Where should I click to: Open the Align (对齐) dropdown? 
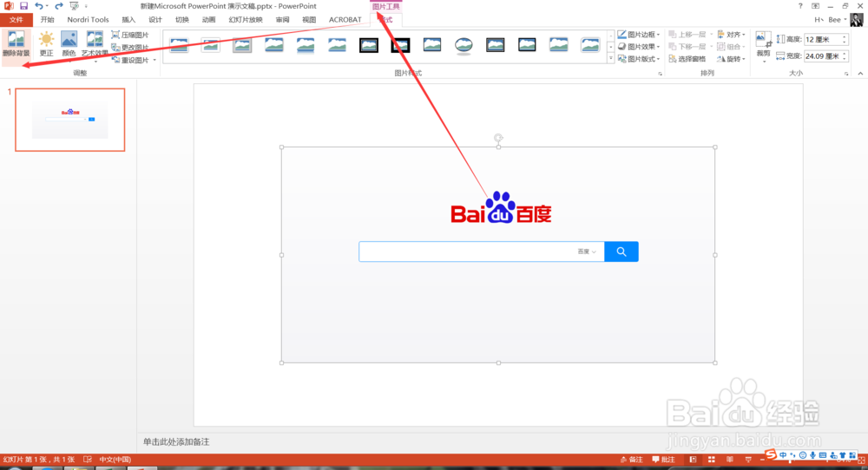tap(731, 35)
